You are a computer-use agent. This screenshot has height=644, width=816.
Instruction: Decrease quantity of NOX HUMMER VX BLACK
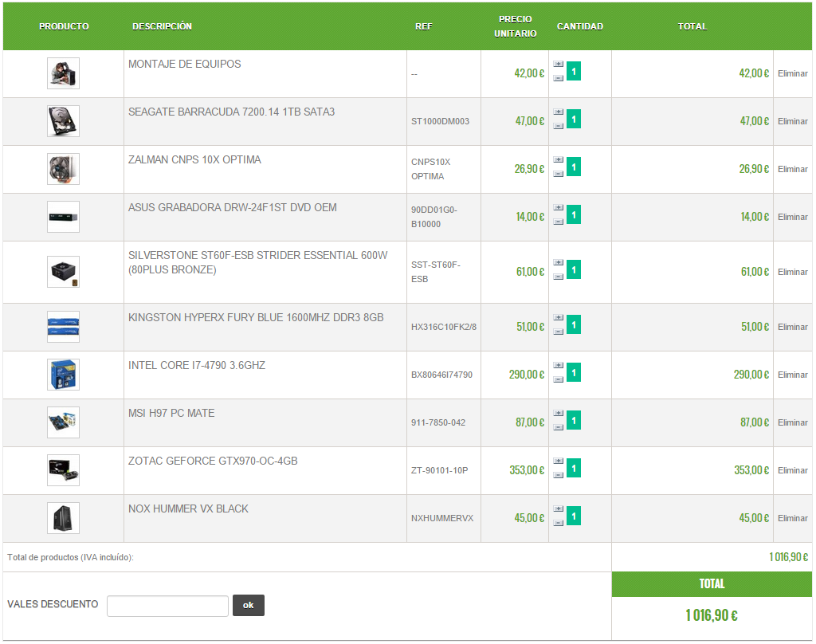pos(559,523)
